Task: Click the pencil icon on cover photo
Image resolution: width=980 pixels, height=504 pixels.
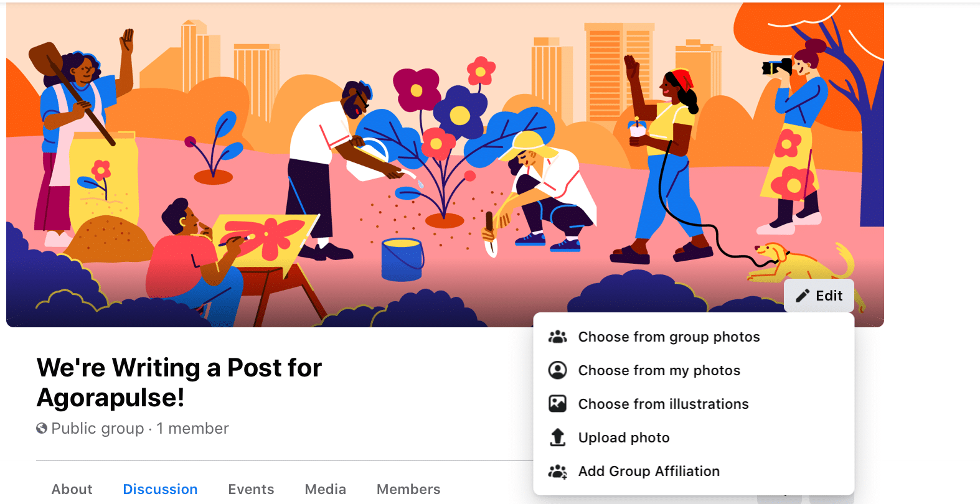Action: pos(803,296)
